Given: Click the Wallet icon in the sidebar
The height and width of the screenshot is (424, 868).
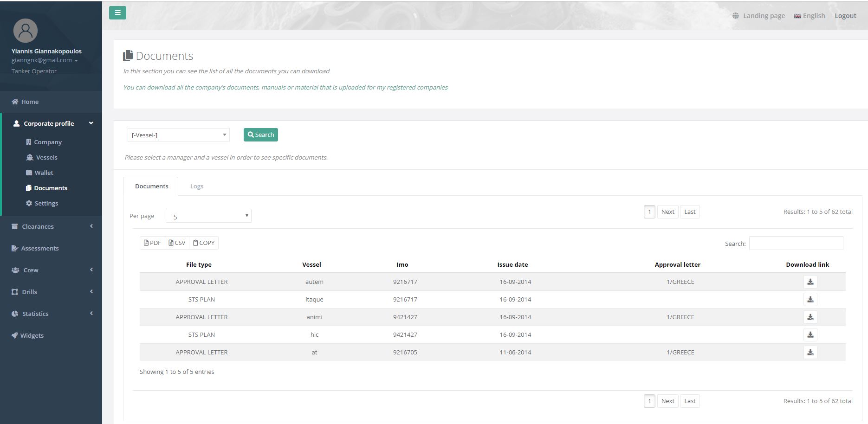Looking at the screenshot, I should tap(29, 173).
